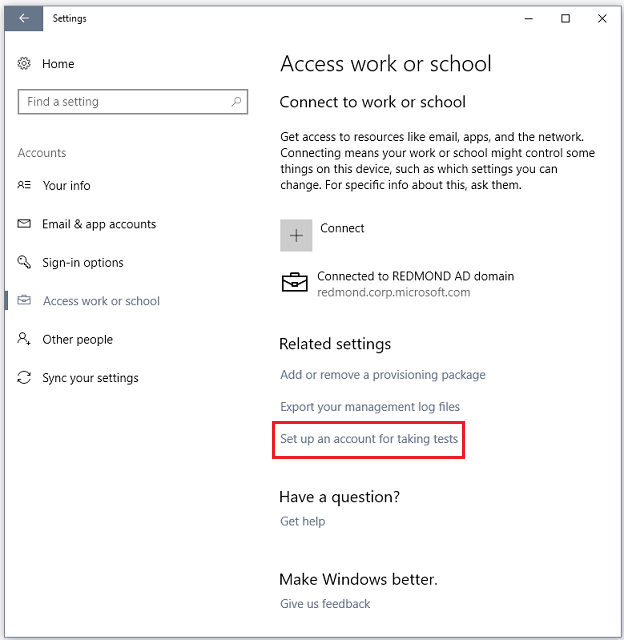Click the Get help link

point(302,521)
